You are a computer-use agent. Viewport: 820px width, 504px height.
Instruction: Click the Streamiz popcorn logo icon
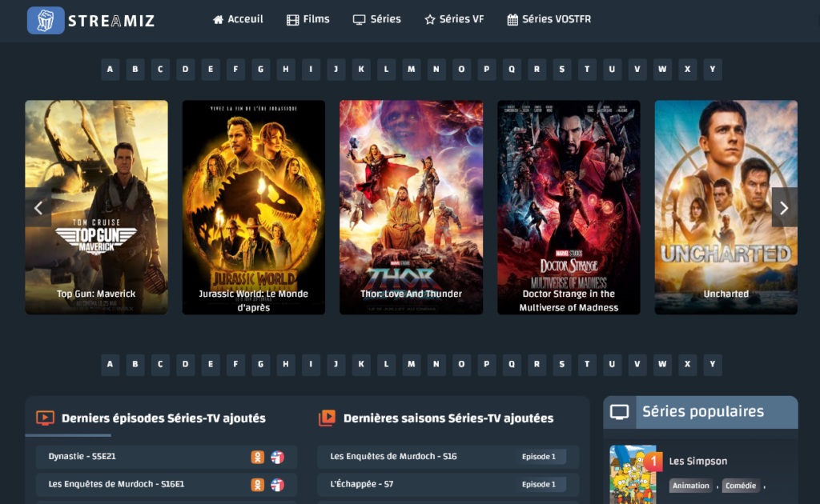[46, 20]
